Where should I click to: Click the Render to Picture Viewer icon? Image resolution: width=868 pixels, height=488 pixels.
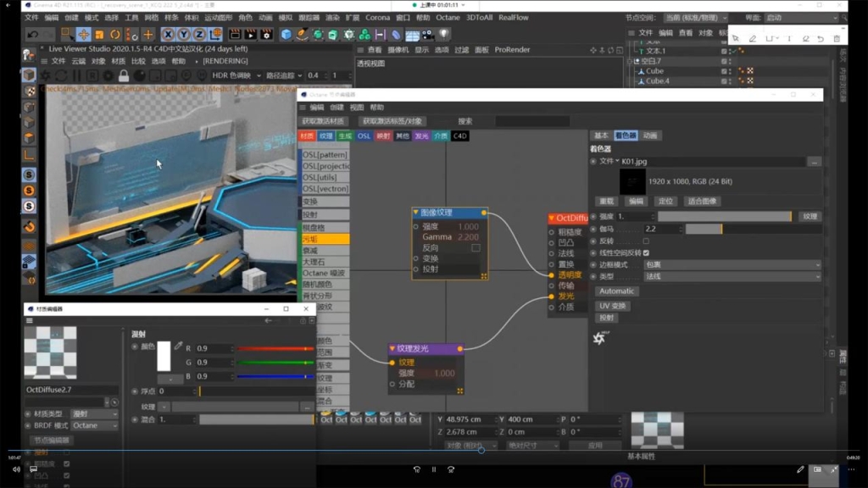point(251,35)
